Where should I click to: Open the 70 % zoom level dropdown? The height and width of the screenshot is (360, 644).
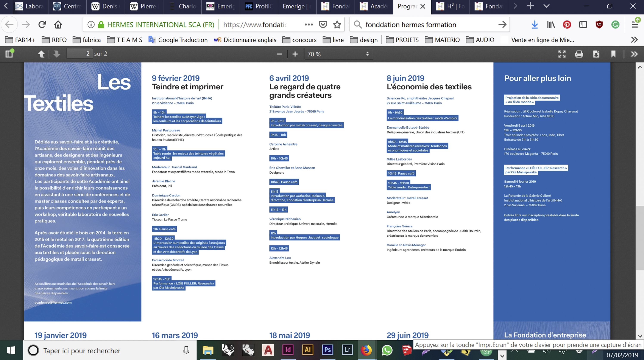(338, 54)
